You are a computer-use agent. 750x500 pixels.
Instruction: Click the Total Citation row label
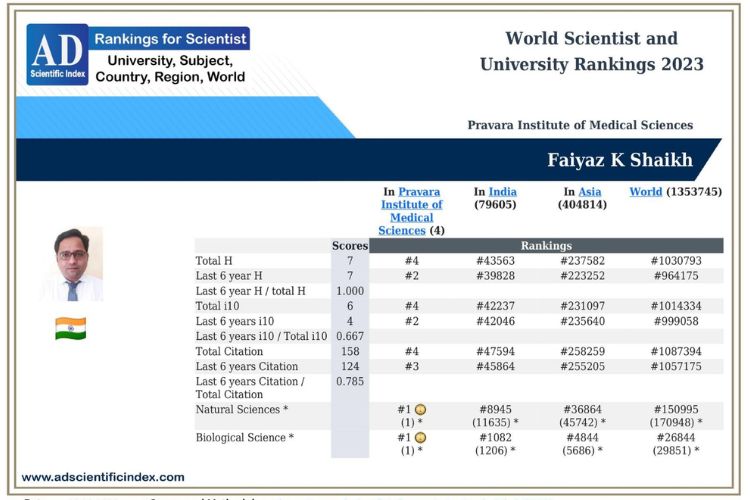pos(229,351)
